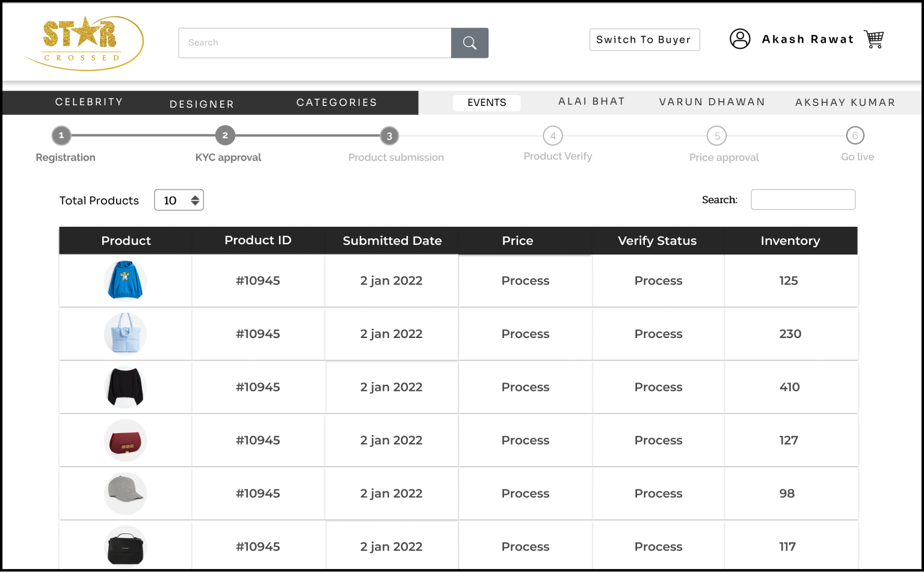Click the blue hoodie product thumbnail
Viewport: 924px width, 572px height.
pos(125,280)
